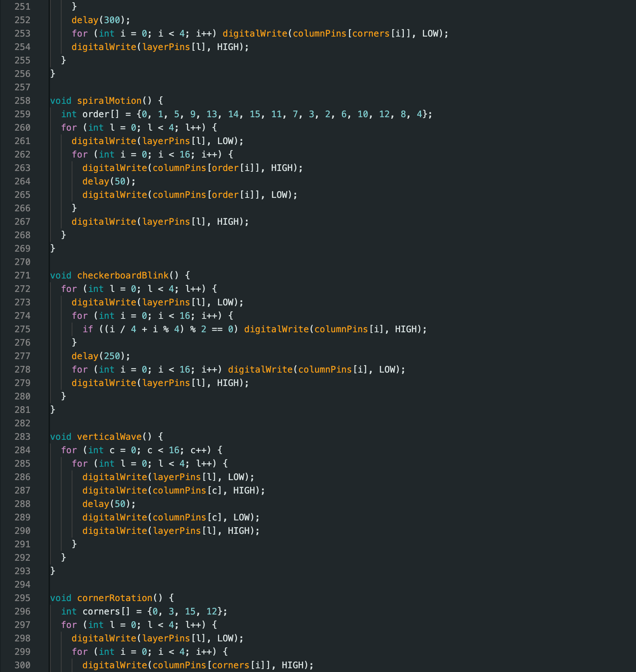636x672 pixels.
Task: Select line number 258 in the gutter
Action: [x=22, y=101]
